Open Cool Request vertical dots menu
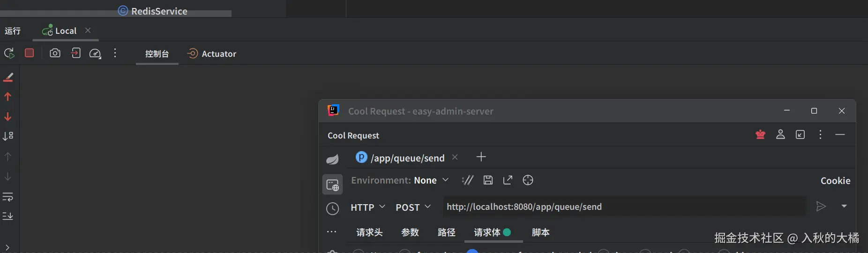The width and height of the screenshot is (868, 253). [x=820, y=135]
